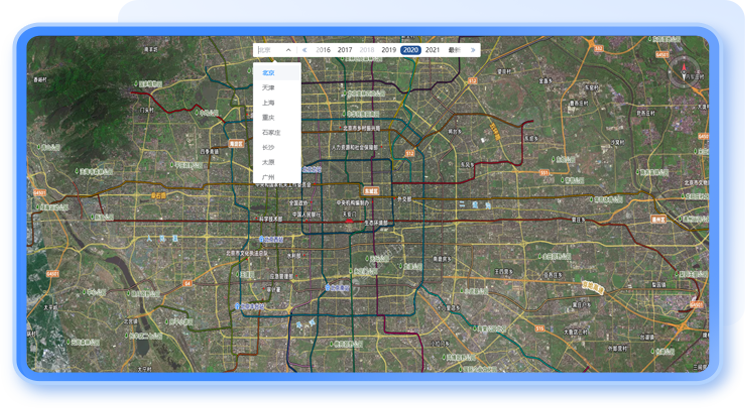Viewport: 745px width, 408px height.
Task: Switch imagery to year 2016
Action: [323, 49]
